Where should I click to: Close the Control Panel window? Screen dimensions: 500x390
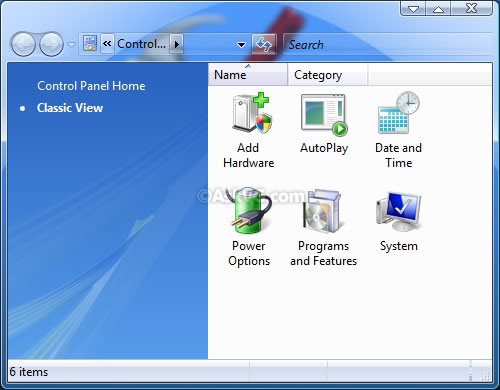[x=471, y=8]
